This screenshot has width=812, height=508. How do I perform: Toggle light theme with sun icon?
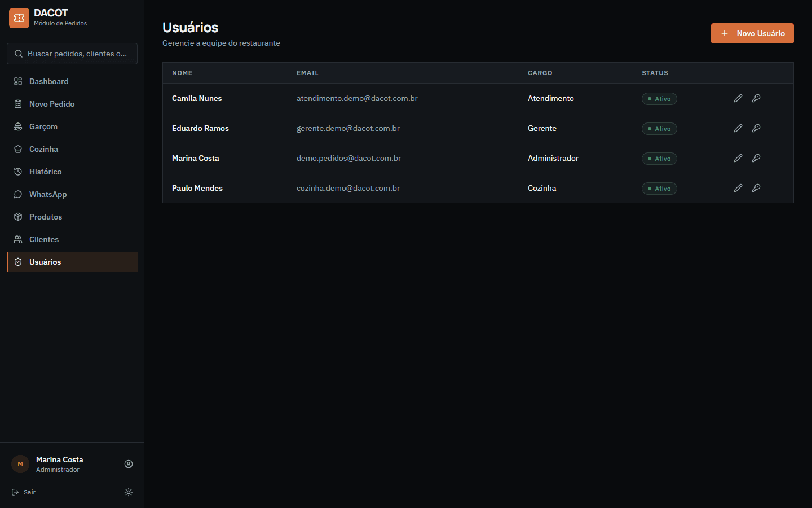[x=129, y=492]
